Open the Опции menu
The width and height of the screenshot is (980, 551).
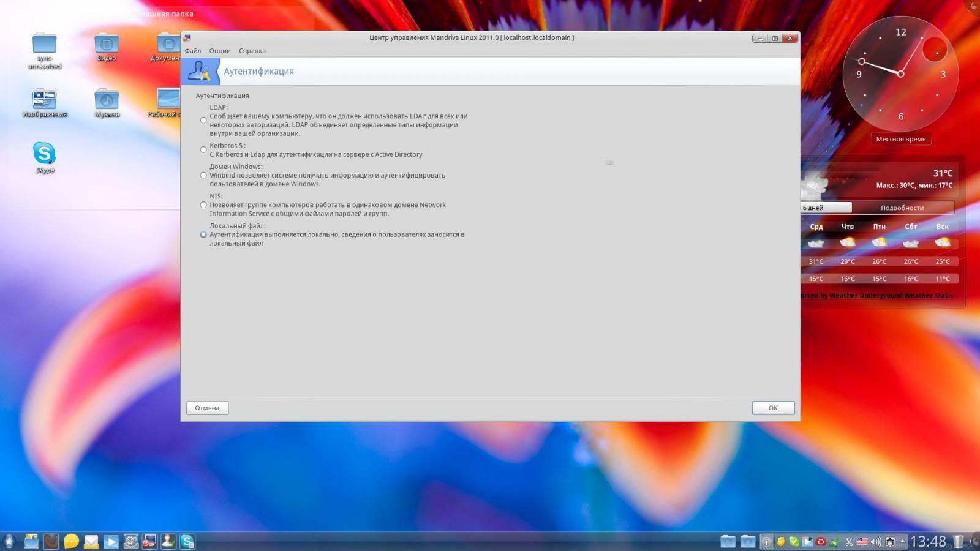point(220,51)
